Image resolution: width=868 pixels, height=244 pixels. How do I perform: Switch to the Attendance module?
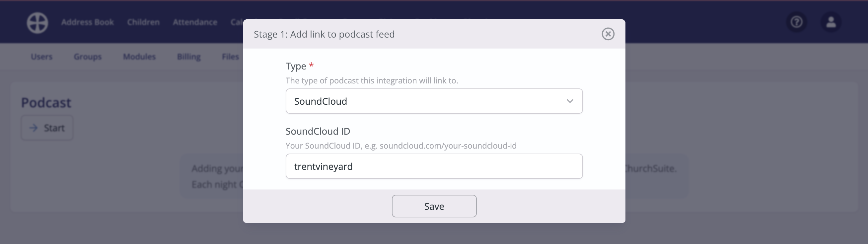[195, 22]
